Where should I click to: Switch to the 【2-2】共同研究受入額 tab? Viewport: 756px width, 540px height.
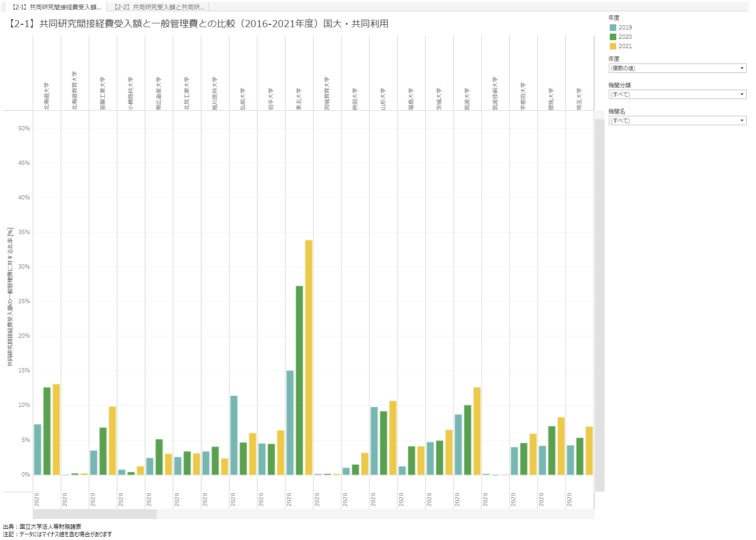pyautogui.click(x=158, y=7)
